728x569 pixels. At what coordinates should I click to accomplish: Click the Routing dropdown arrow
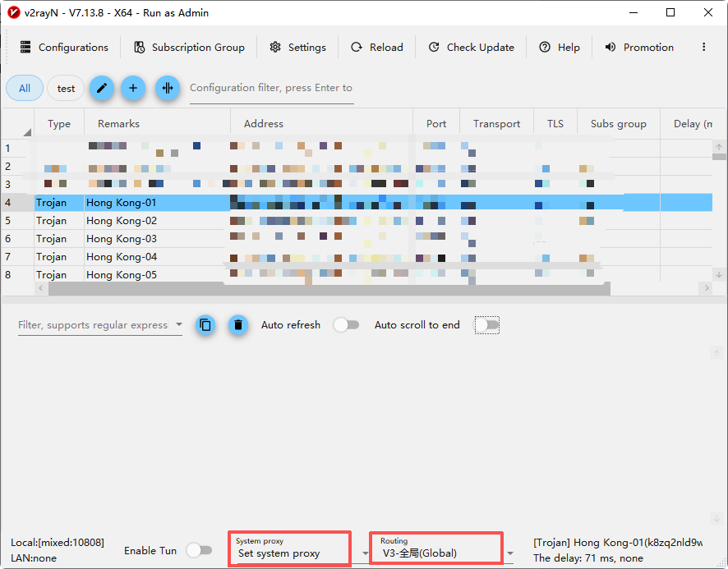click(510, 553)
